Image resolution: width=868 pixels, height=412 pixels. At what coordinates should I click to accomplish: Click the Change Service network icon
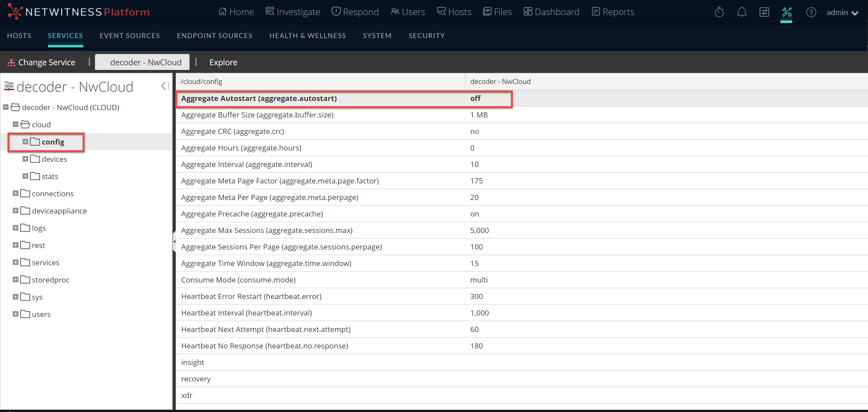click(x=11, y=62)
